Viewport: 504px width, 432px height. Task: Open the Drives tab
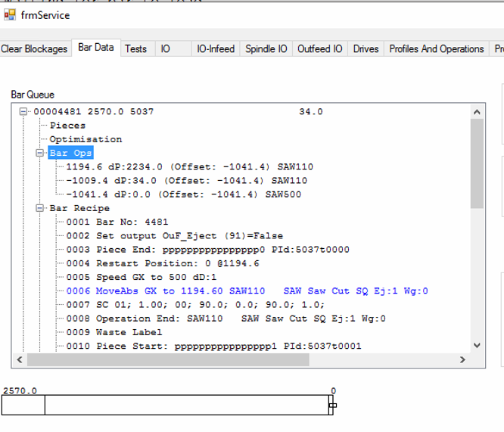[x=366, y=49]
